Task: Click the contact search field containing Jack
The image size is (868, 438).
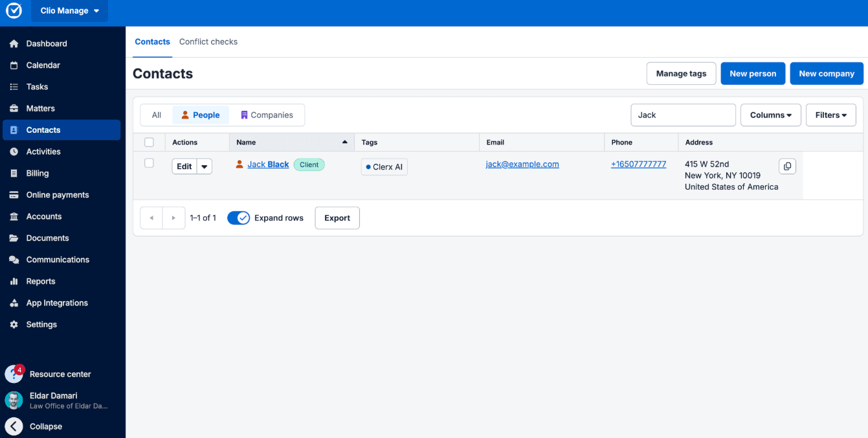Action: click(x=683, y=115)
